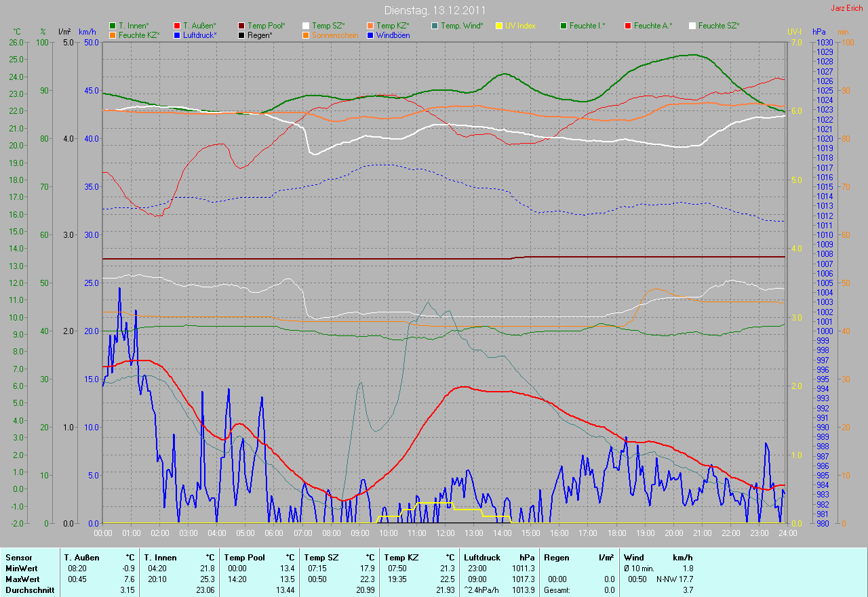This screenshot has width=868, height=597.
Task: Click the Jarz Erich text
Action: point(846,8)
